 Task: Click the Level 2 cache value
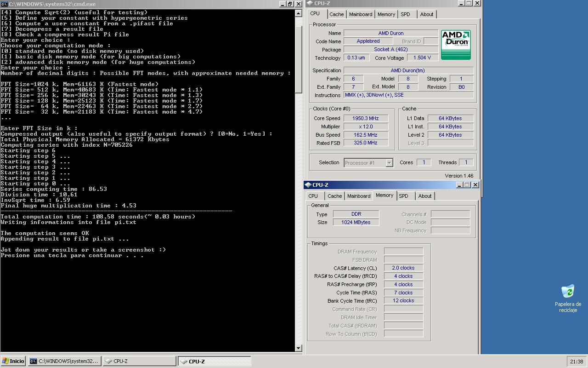pyautogui.click(x=450, y=135)
